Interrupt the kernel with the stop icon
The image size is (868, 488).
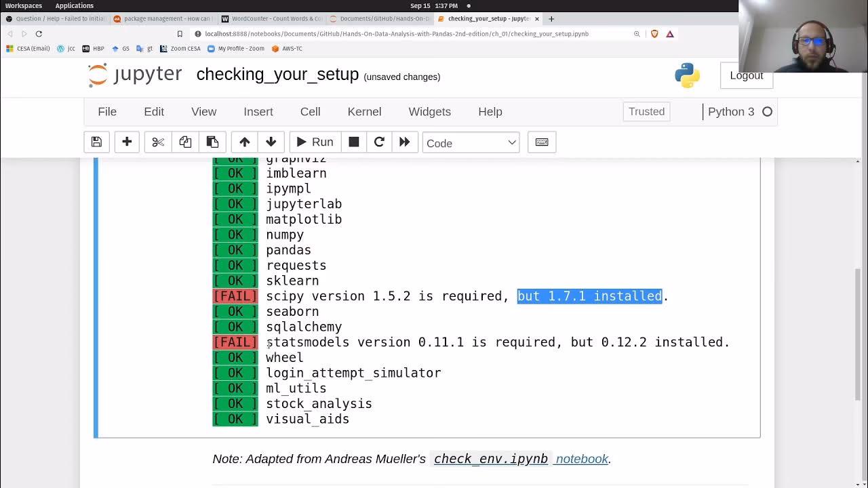pyautogui.click(x=353, y=142)
